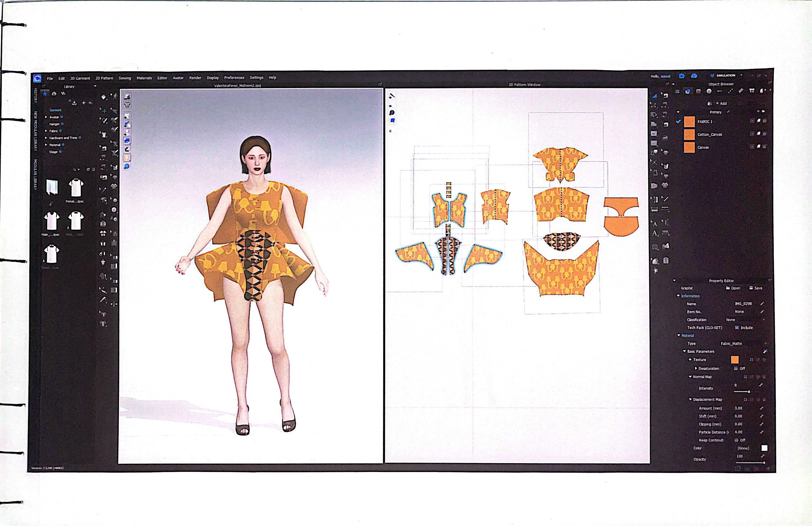812x526 pixels.
Task: Click the username link after Hello
Action: tap(666, 76)
